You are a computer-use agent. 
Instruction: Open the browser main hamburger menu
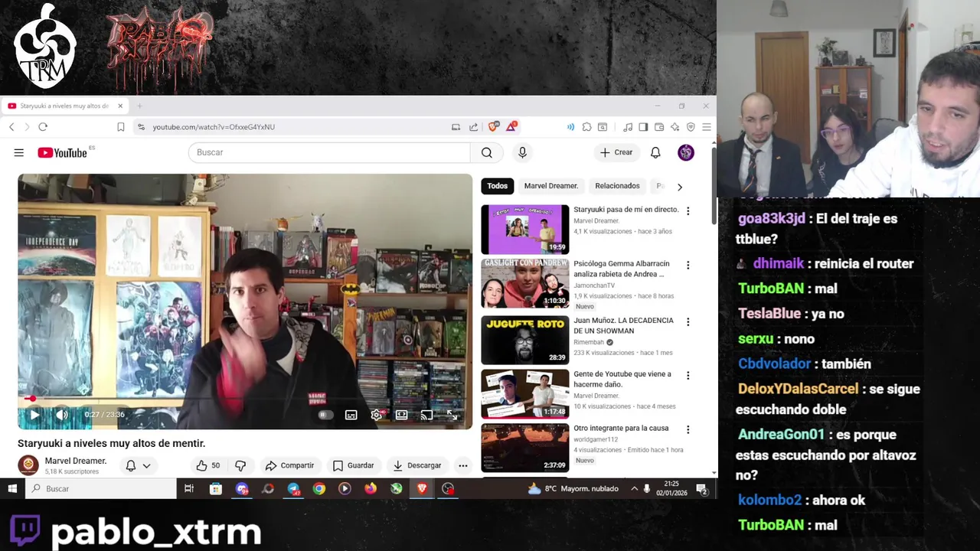[x=706, y=127]
